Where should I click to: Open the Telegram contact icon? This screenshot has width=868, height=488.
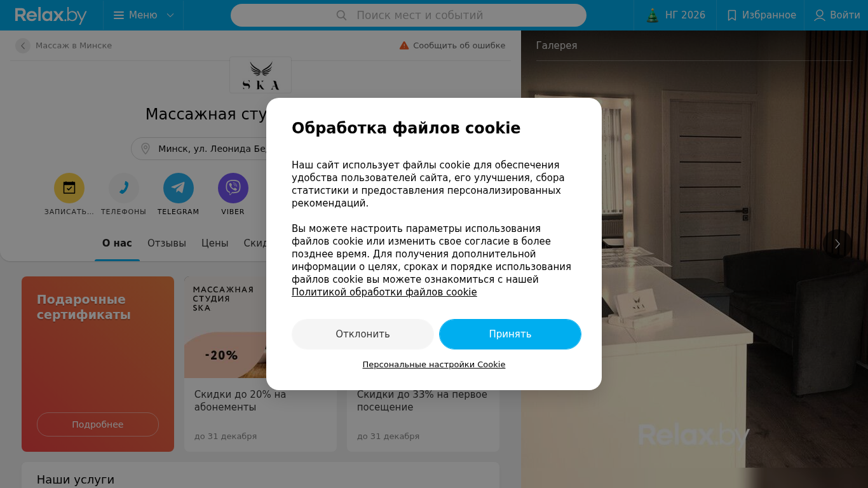tap(179, 188)
